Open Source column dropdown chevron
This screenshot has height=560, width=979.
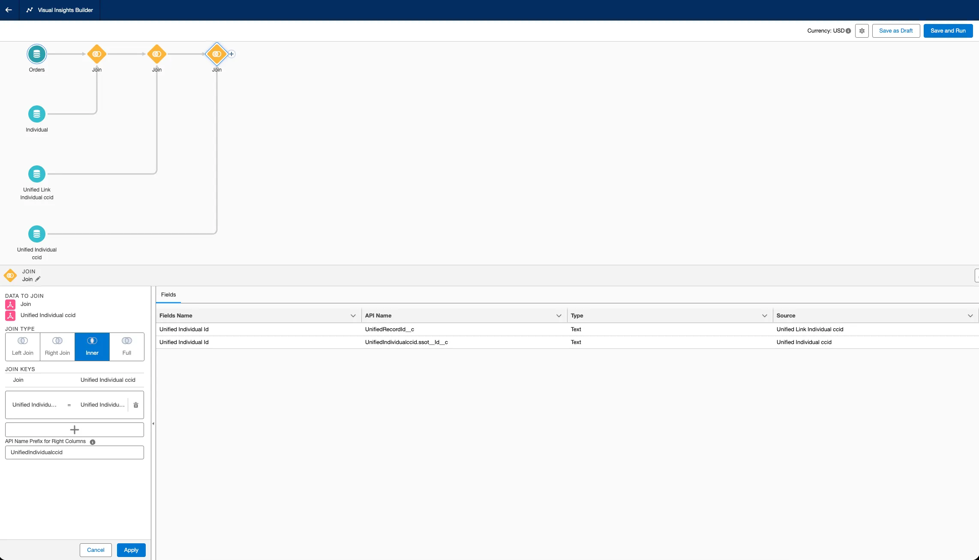click(x=970, y=316)
